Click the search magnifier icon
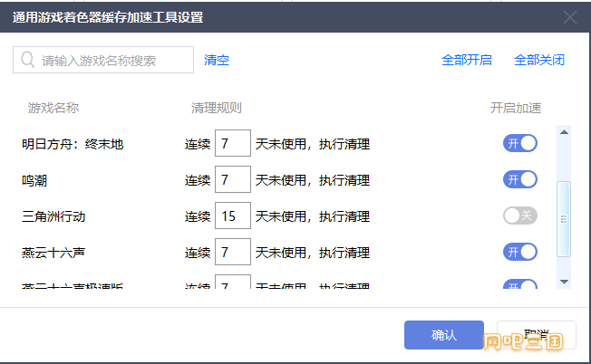Viewport: 591px width, 364px height. [27, 60]
